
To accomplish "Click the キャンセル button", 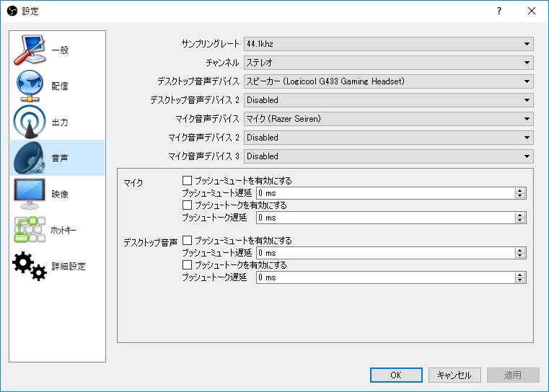I will coord(454,375).
